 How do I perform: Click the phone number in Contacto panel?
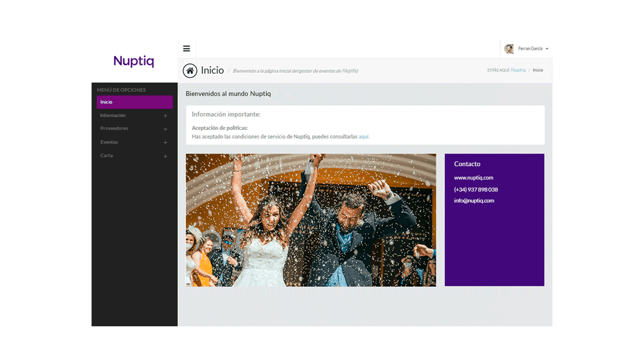click(x=476, y=189)
